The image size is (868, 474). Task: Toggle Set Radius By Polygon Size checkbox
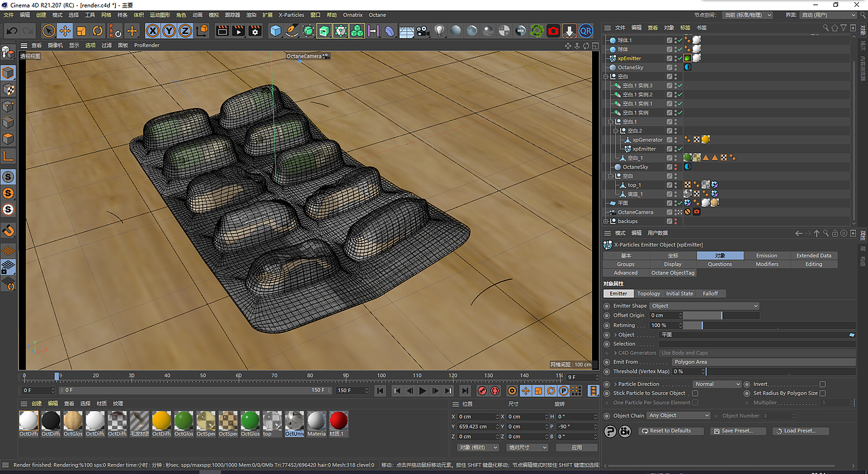pyautogui.click(x=823, y=393)
